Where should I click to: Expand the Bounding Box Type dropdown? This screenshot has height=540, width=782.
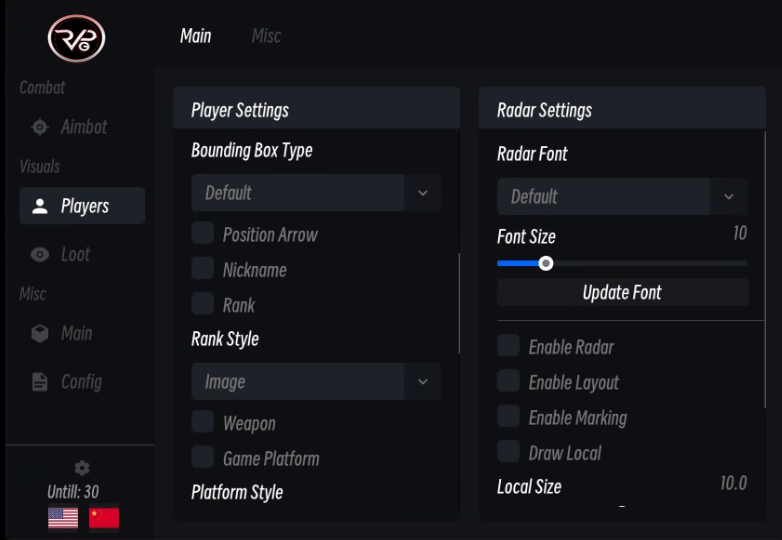tap(316, 193)
